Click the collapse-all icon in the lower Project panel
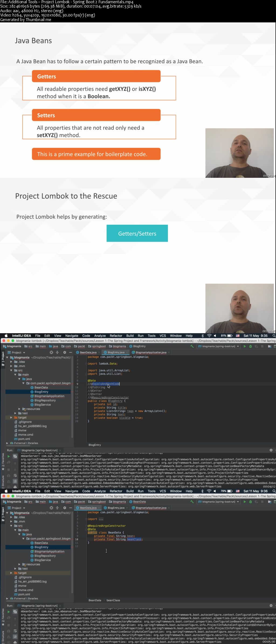Screen dimensions: 276x644 (57, 508)
